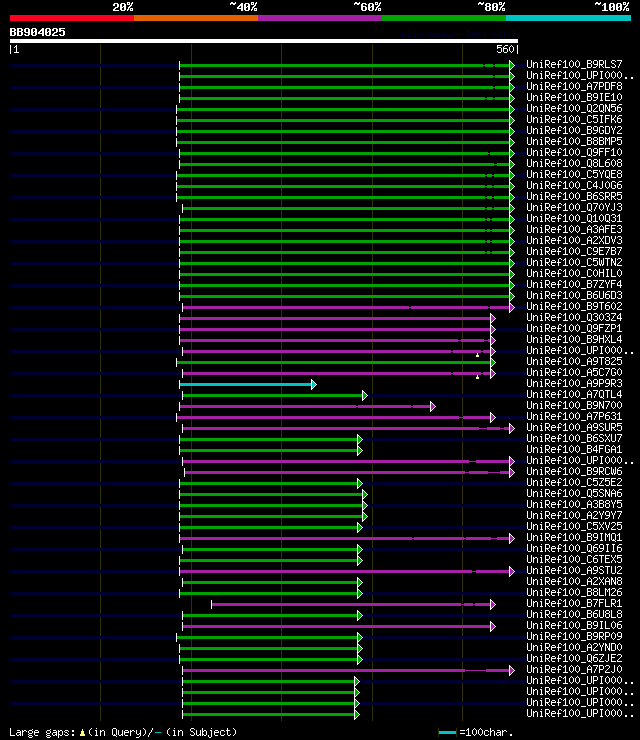This screenshot has width=640, height=740.
Task: Click label UniRef100_B8LM26
Action: tap(574, 592)
